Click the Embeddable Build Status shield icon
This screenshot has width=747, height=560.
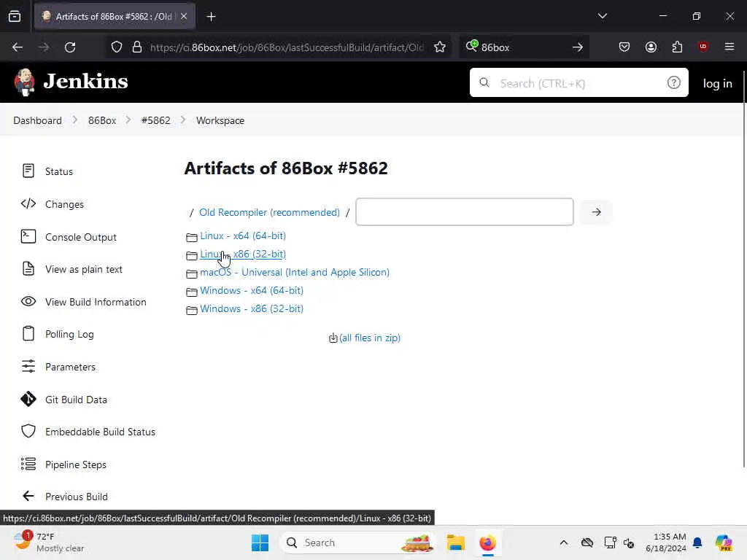(x=28, y=432)
